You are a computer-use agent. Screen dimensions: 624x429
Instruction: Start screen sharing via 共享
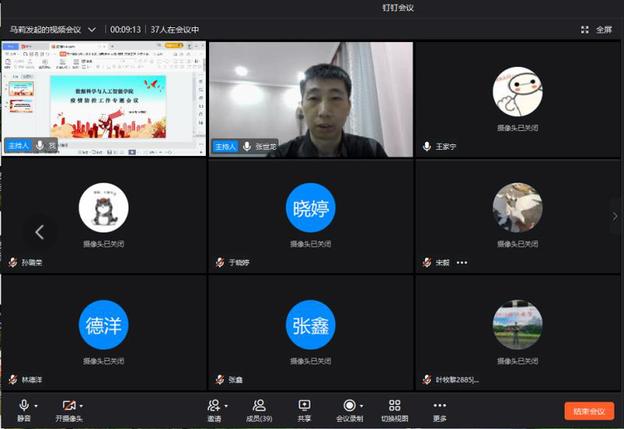(304, 409)
